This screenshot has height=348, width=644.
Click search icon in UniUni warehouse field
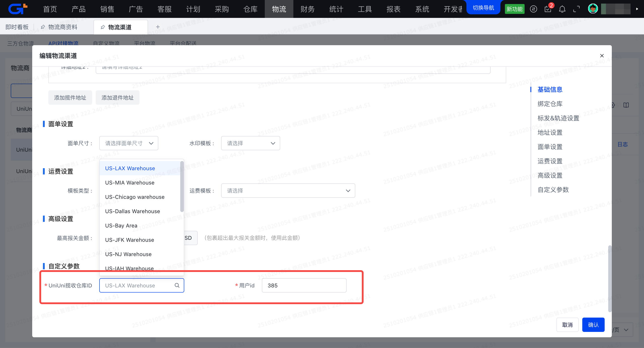(x=177, y=285)
